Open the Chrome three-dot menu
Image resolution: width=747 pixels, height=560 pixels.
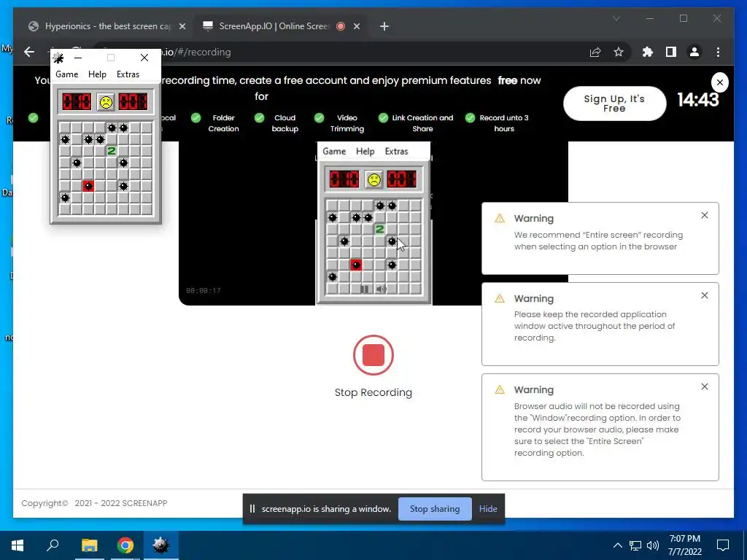[718, 52]
